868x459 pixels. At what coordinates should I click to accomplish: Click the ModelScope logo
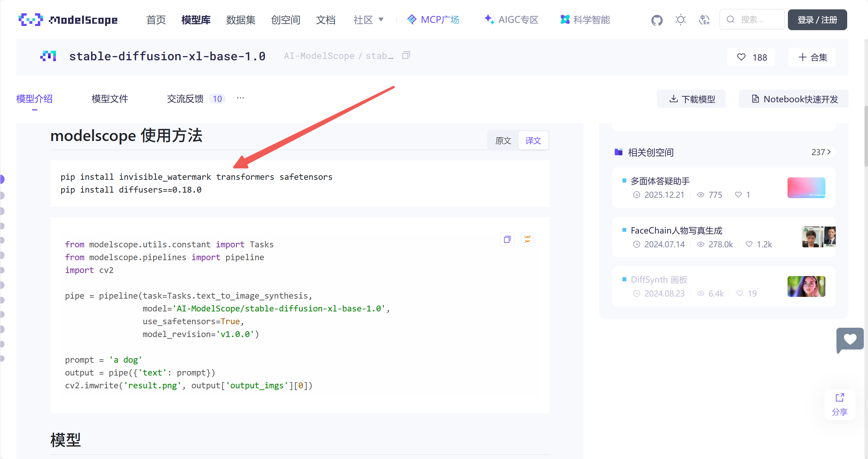tap(68, 20)
